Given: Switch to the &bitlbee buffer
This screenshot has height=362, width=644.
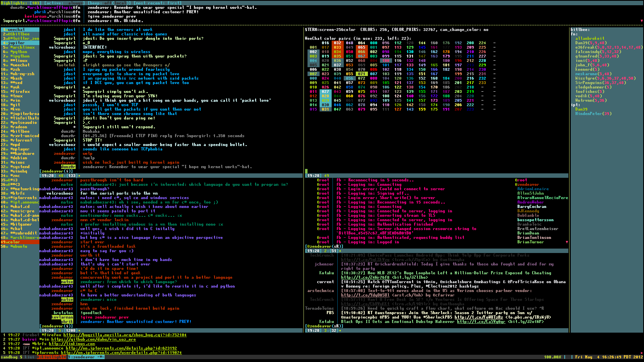Looking at the screenshot, I should (20, 34).
